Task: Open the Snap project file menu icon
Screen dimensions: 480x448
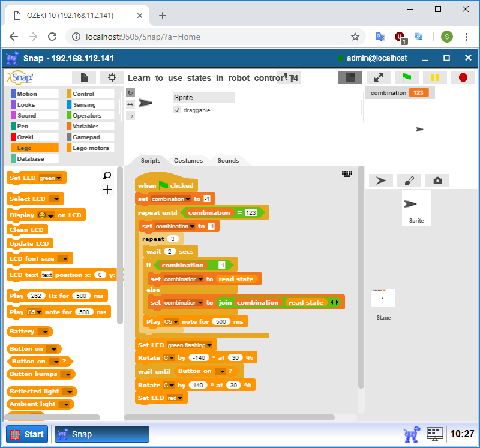Action: click(x=84, y=77)
